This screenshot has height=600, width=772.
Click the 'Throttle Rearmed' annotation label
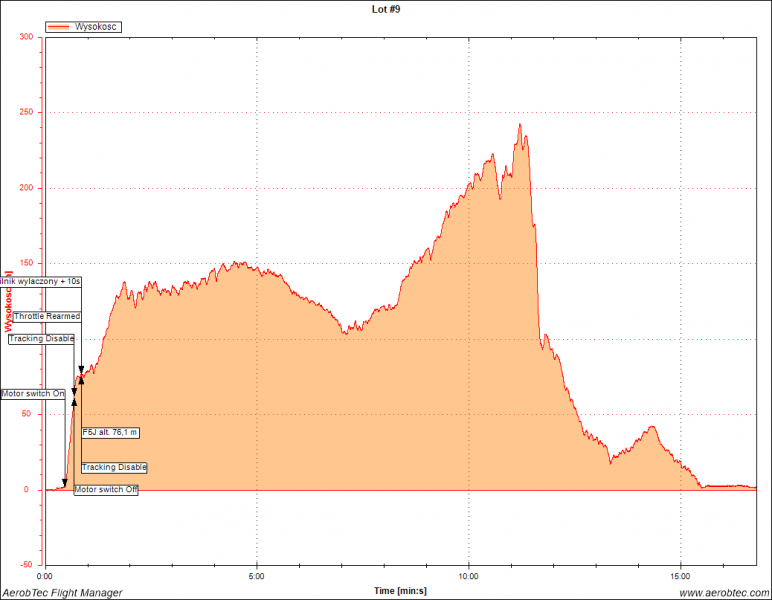47,316
